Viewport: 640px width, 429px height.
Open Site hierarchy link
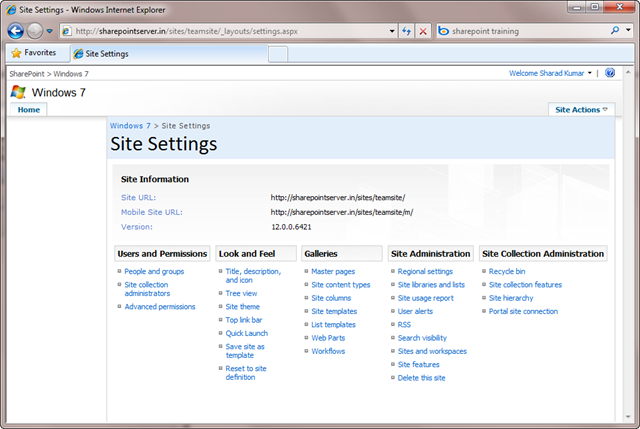pyautogui.click(x=511, y=298)
